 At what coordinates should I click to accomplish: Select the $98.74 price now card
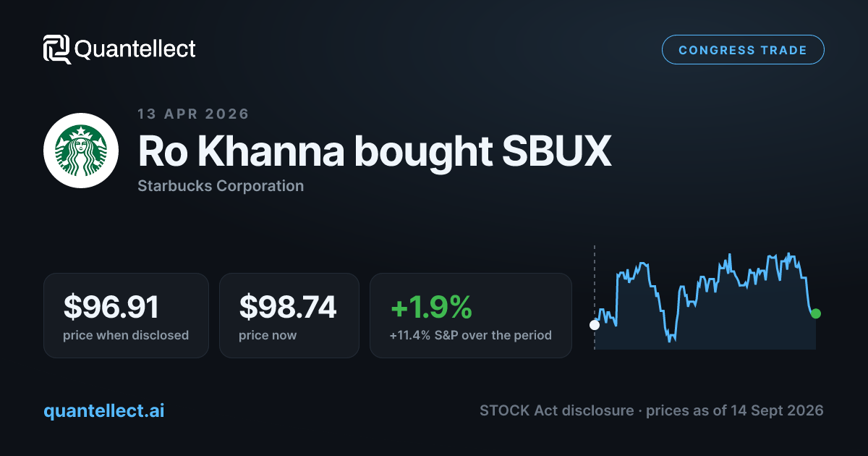(289, 315)
